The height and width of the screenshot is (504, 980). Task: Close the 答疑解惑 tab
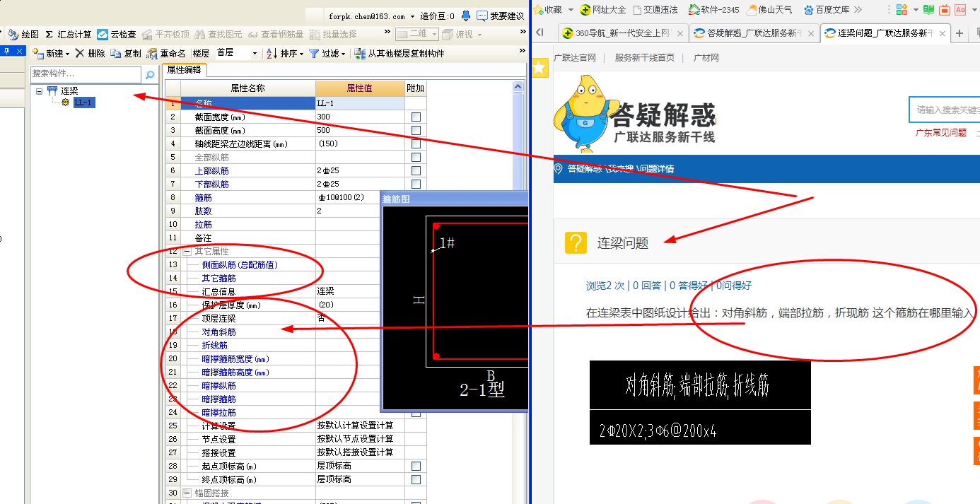pos(811,33)
